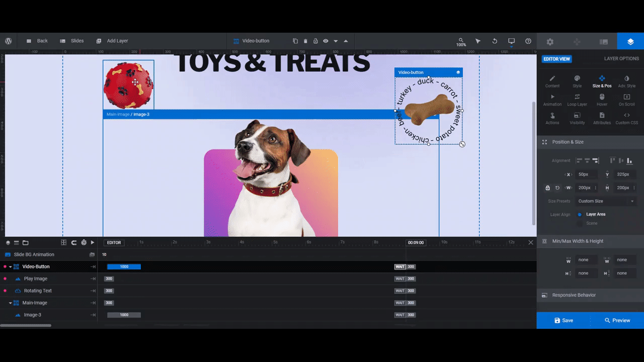Collapse the Video-Button group in timeline
Screen dimensions: 644x362
click(x=10, y=266)
